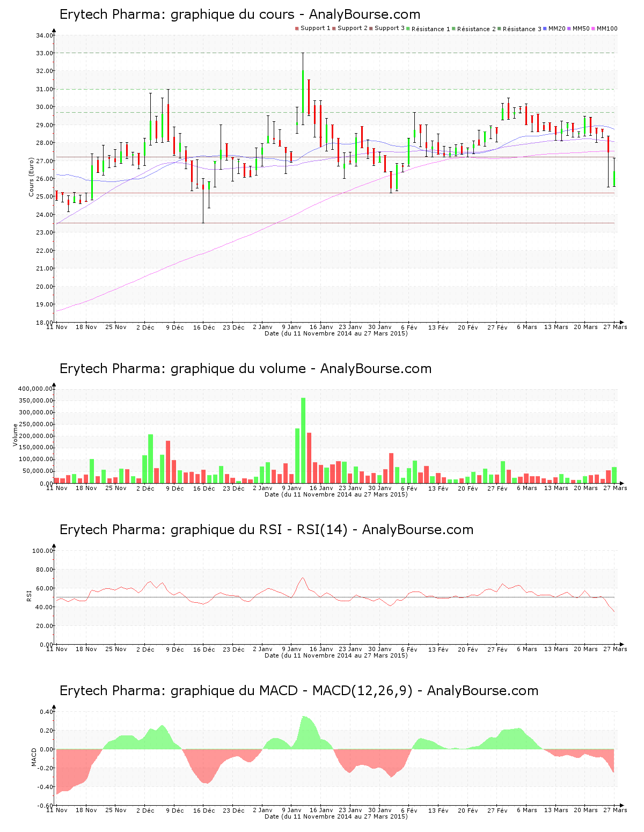Click the vertical 'RSI' axis label
This screenshot has width=644, height=832.
click(30, 596)
